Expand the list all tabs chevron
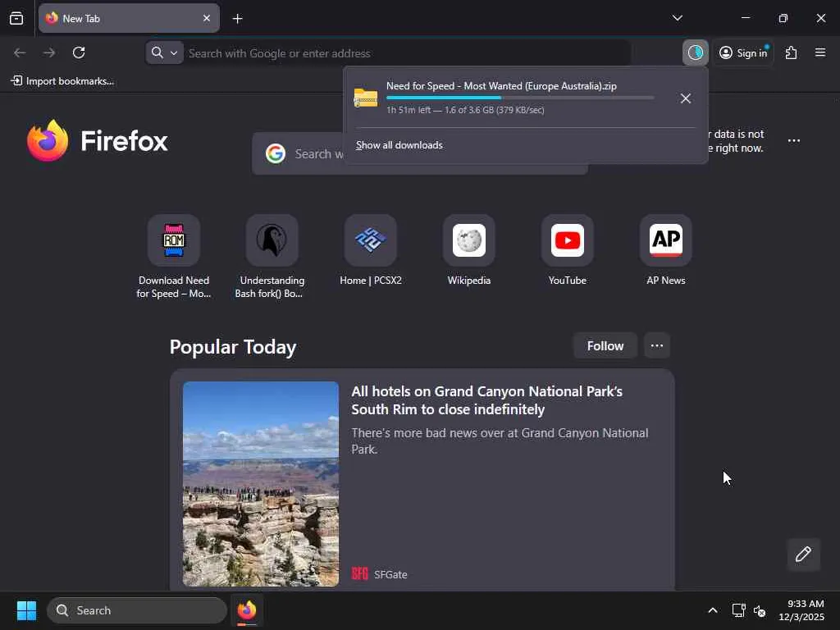 [677, 18]
